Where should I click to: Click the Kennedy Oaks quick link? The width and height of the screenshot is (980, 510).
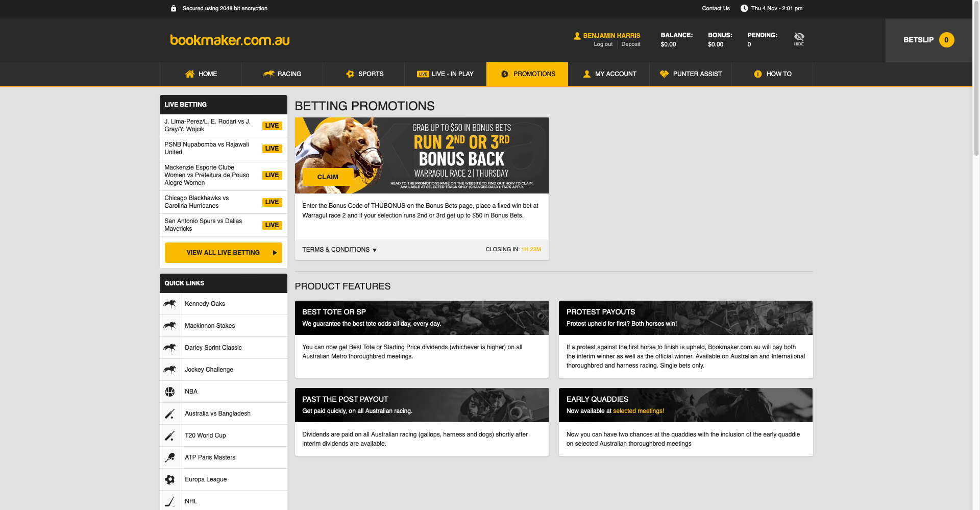coord(224,304)
